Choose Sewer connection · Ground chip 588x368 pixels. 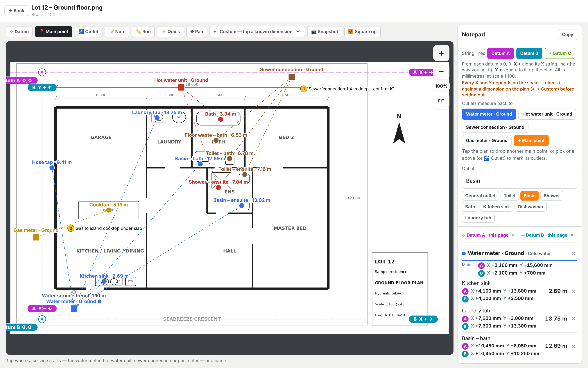pos(495,127)
